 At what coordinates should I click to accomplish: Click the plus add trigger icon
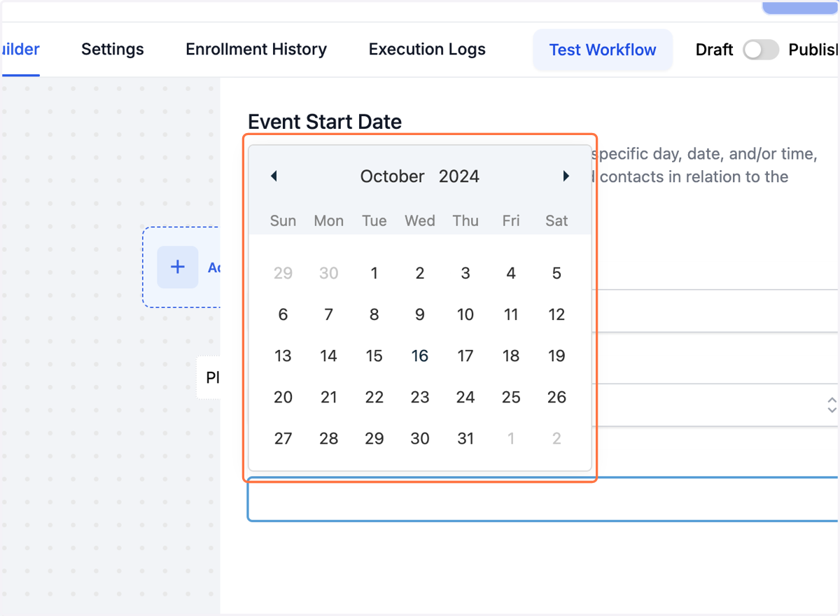click(x=178, y=267)
